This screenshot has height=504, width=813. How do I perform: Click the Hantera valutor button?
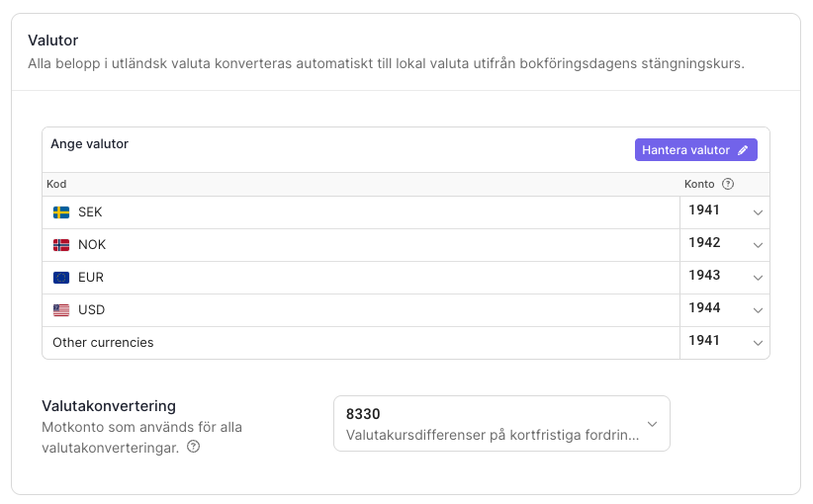(696, 149)
